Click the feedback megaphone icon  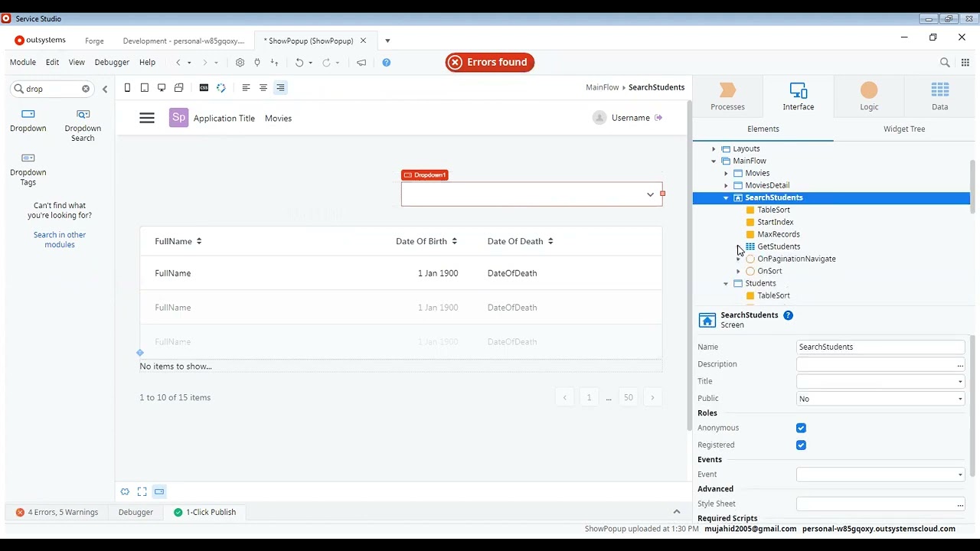pos(361,63)
